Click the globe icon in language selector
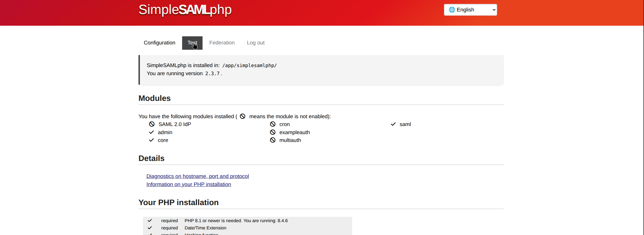 click(x=452, y=10)
